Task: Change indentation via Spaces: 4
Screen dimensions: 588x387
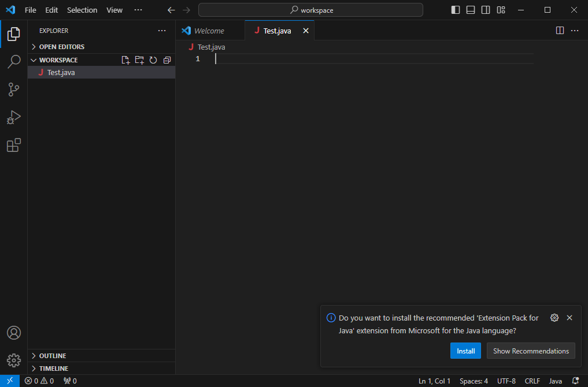Action: (x=474, y=381)
